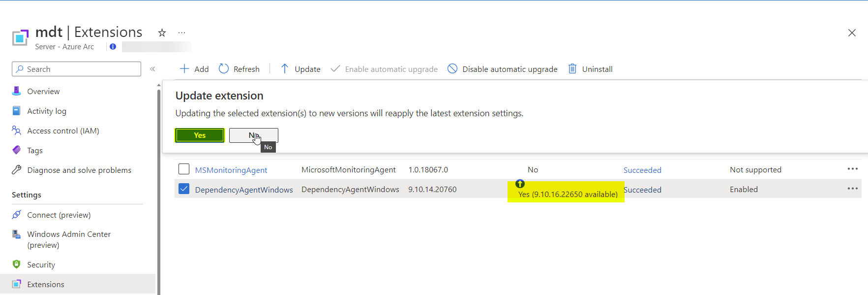868x295 pixels.
Task: Open more actions for MSMonitoringAgent row
Action: click(852, 169)
